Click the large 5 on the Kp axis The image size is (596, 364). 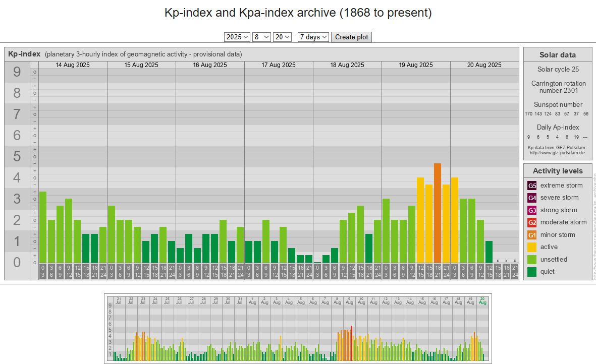click(17, 156)
